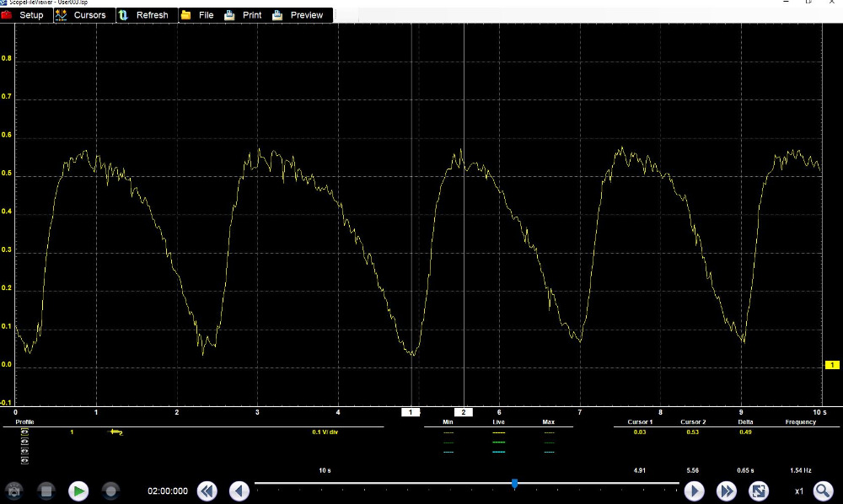Image resolution: width=843 pixels, height=504 pixels.
Task: Open the magnifier zoom tool
Action: [x=823, y=491]
